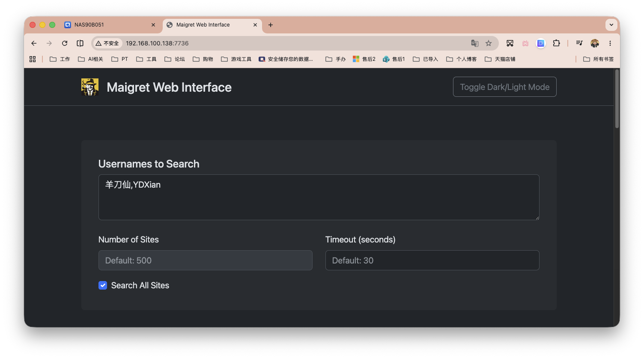Click the Timeout (seconds) label
This screenshot has width=644, height=359.
pos(361,239)
